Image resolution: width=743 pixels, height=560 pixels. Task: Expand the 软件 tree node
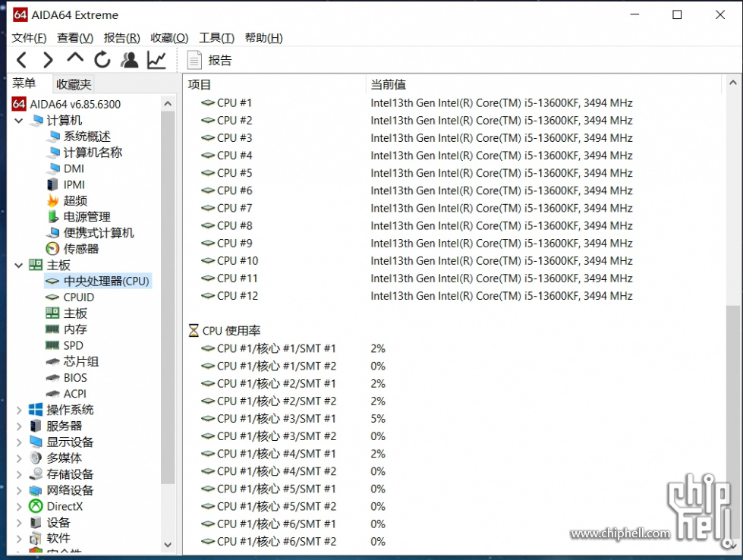(19, 539)
